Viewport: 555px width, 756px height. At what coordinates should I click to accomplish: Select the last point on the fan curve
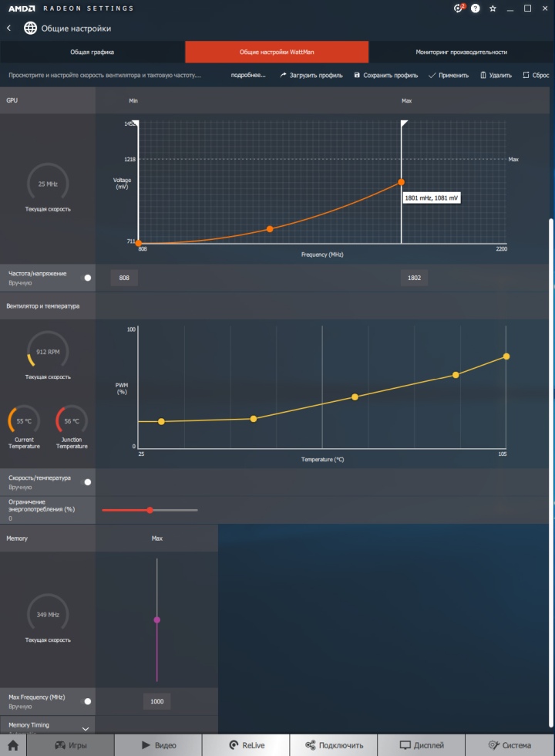point(506,356)
